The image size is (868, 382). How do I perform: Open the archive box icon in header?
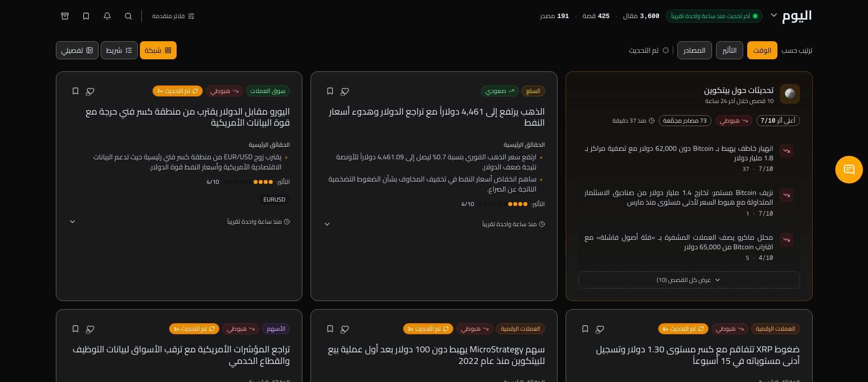pyautogui.click(x=65, y=16)
